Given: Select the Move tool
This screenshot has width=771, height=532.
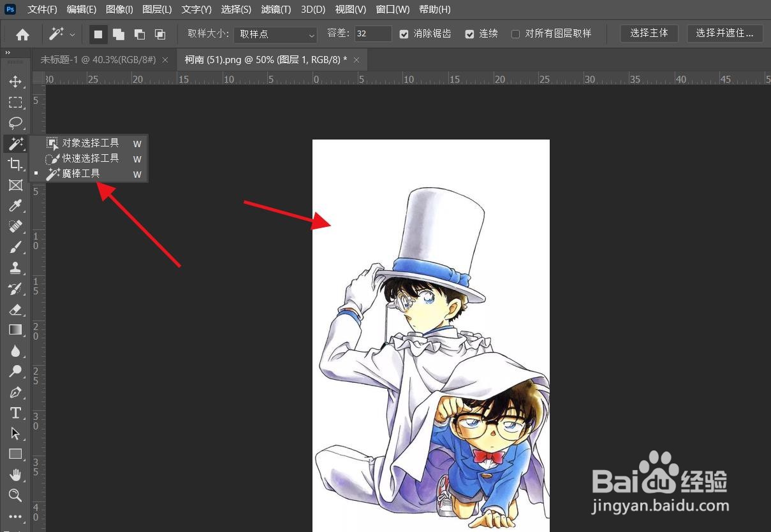Looking at the screenshot, I should point(15,82).
